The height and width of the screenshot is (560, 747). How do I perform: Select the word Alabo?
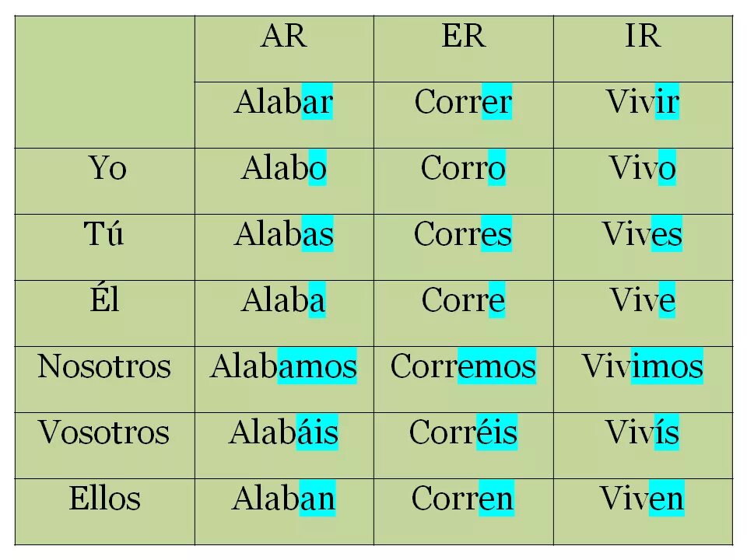(x=284, y=168)
